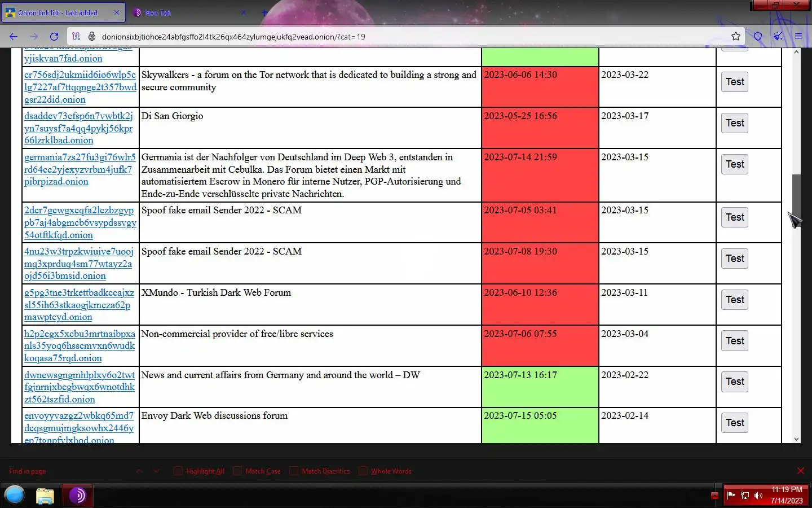Open the 2dcr7gcwgx onion link
This screenshot has width=812, height=508.
tap(80, 222)
